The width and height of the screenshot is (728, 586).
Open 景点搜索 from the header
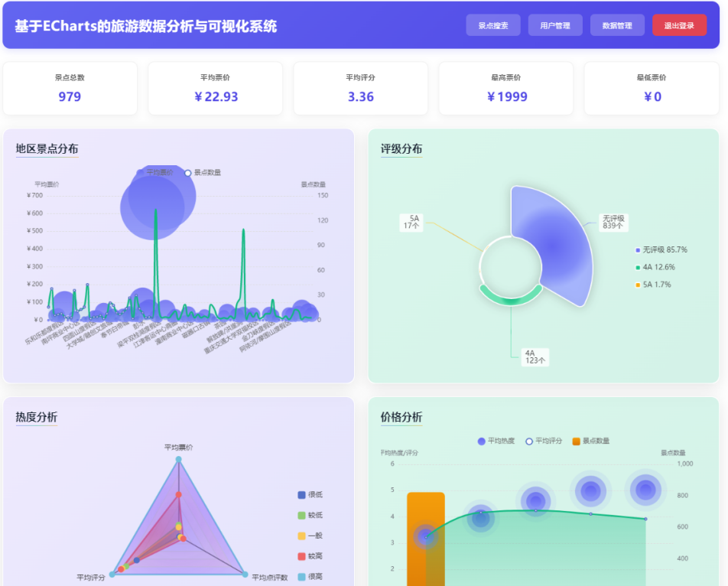click(x=492, y=24)
